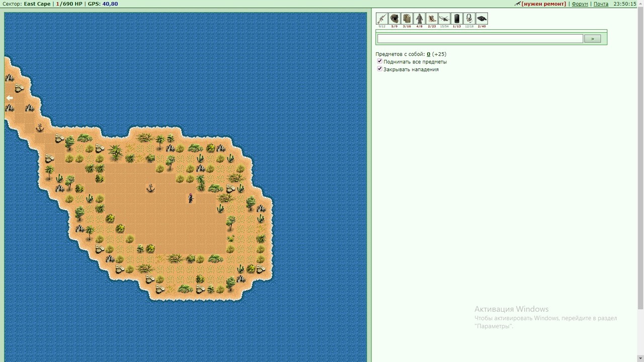Select the camouflage suit slot

click(419, 19)
